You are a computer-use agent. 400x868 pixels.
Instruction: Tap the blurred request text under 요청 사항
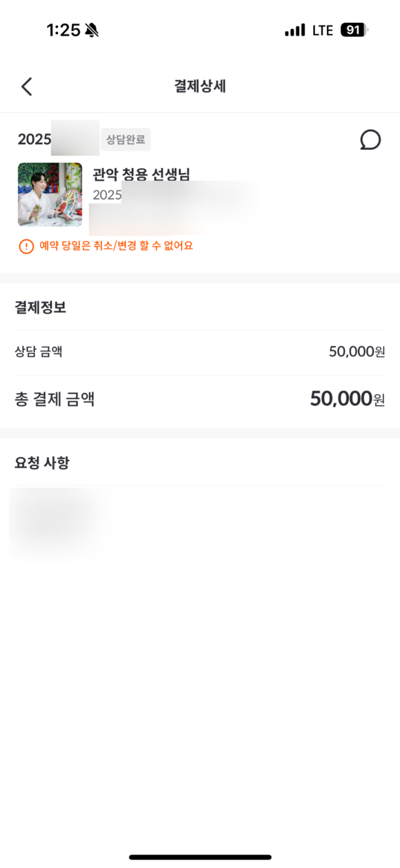coord(56,520)
